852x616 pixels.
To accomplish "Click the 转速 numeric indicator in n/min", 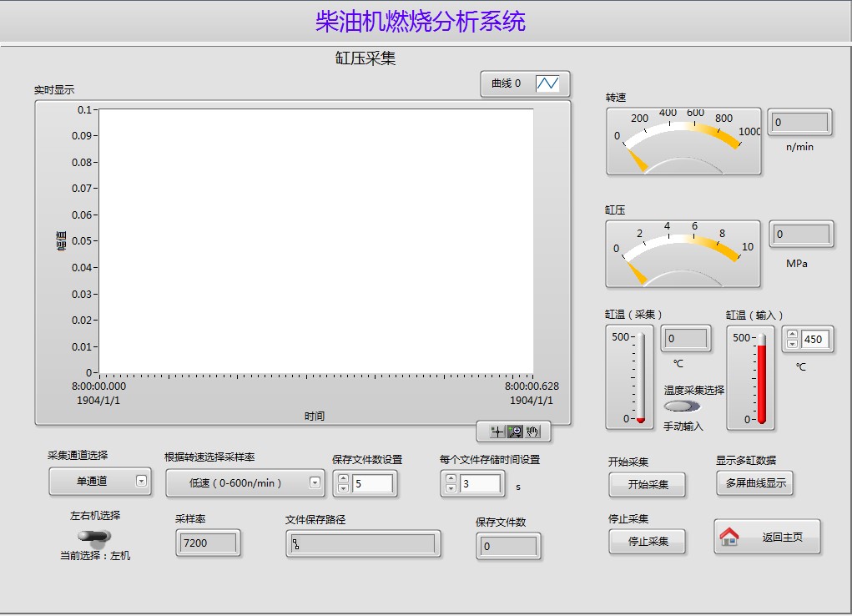I will pos(799,122).
